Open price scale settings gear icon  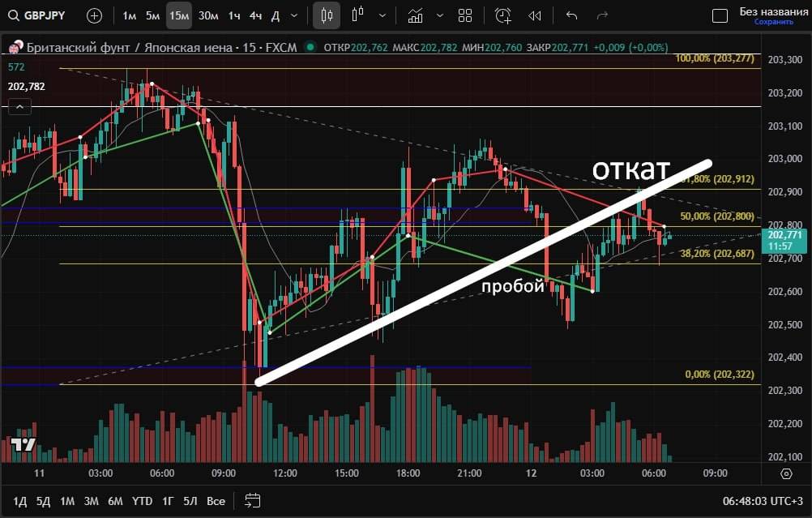(786, 473)
